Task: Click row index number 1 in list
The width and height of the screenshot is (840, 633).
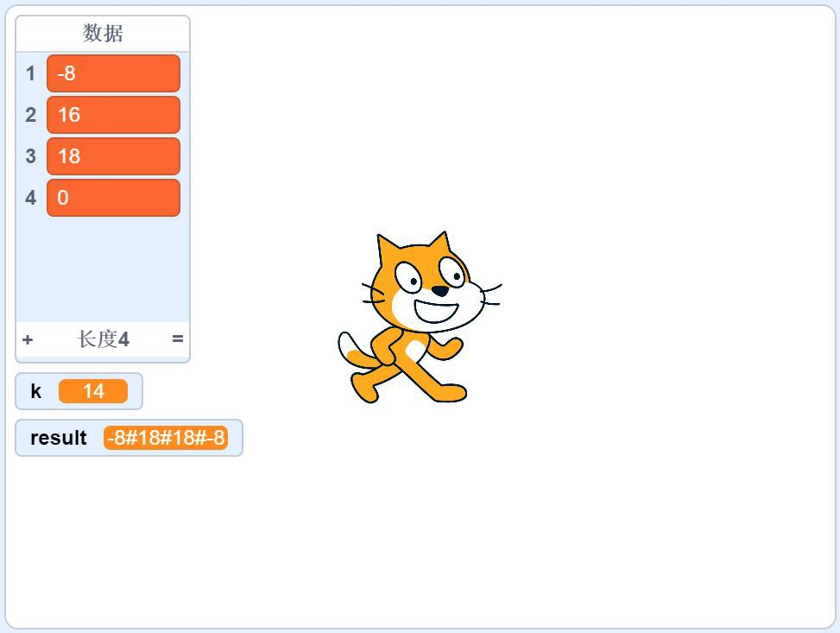Action: click(30, 73)
